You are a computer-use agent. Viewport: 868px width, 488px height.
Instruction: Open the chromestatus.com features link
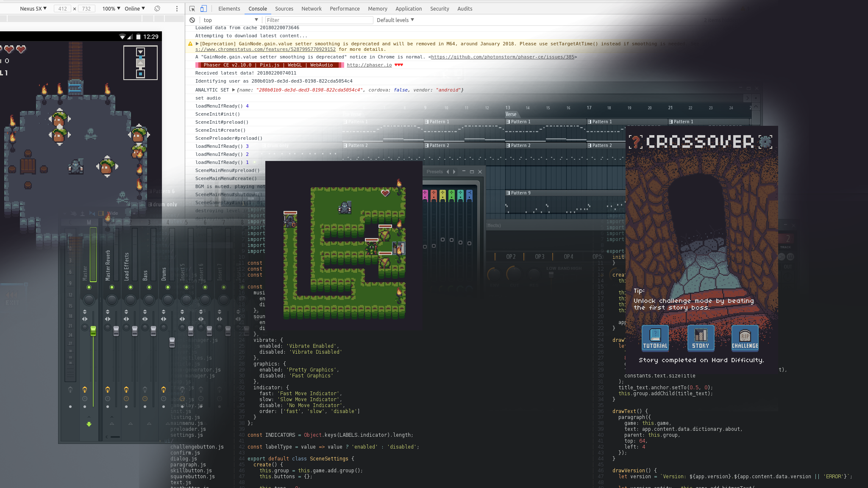pyautogui.click(x=265, y=49)
